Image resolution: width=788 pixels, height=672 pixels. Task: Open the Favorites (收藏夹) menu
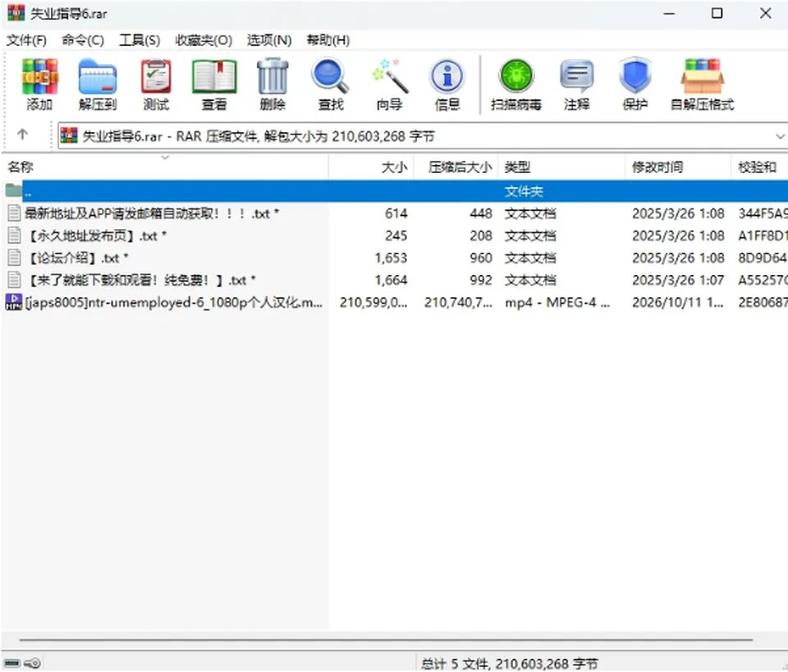(x=204, y=40)
